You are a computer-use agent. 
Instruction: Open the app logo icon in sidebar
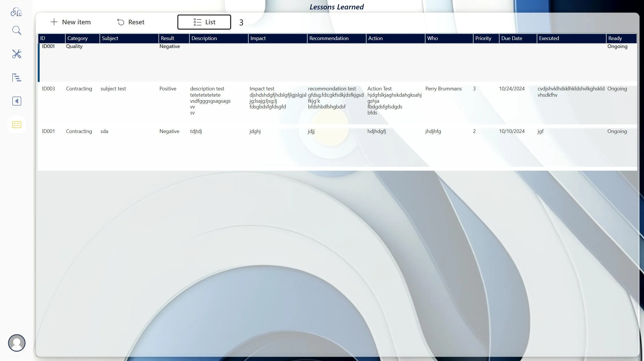point(16,12)
